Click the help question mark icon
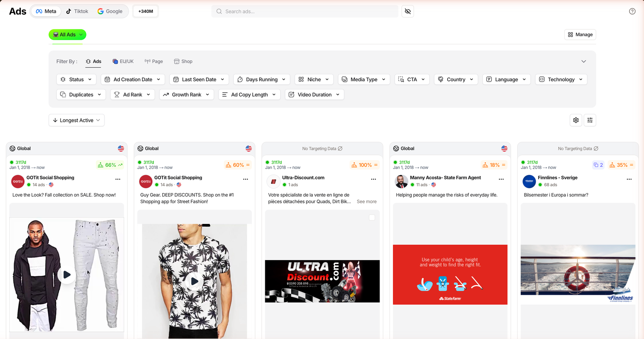This screenshot has width=644, height=339. 632,11
